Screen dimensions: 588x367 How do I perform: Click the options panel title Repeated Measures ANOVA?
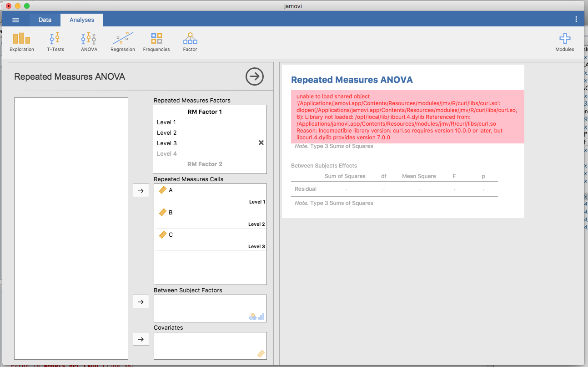pos(70,76)
